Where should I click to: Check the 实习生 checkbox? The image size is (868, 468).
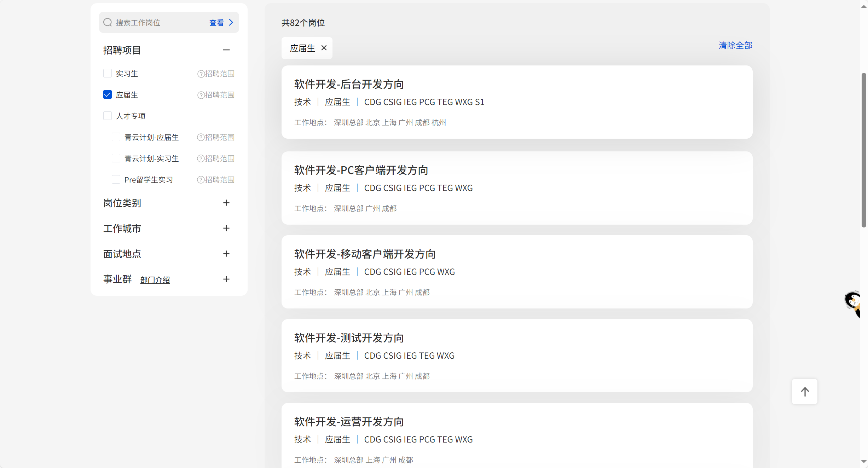click(x=108, y=73)
